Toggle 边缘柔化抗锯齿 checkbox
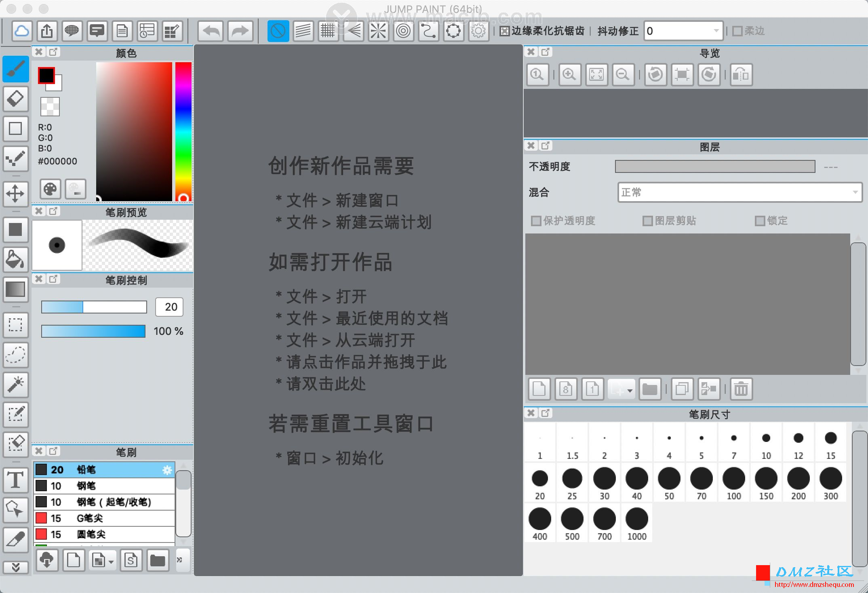Viewport: 868px width, 593px height. (x=504, y=31)
